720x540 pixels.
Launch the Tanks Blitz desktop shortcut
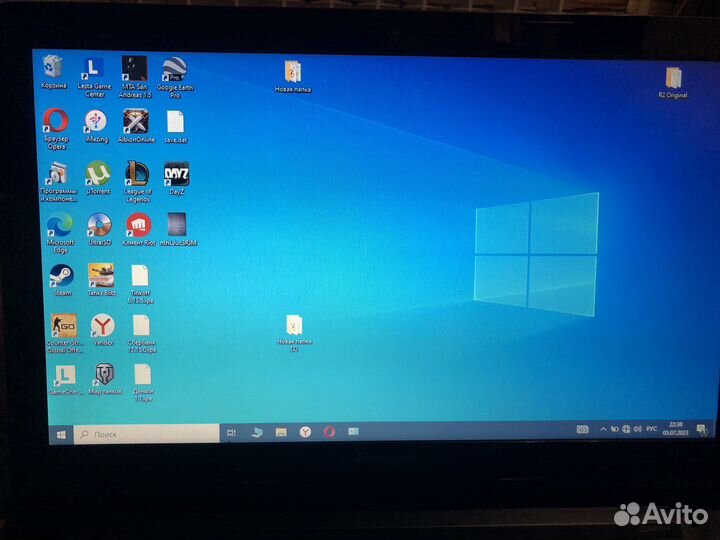click(x=101, y=280)
